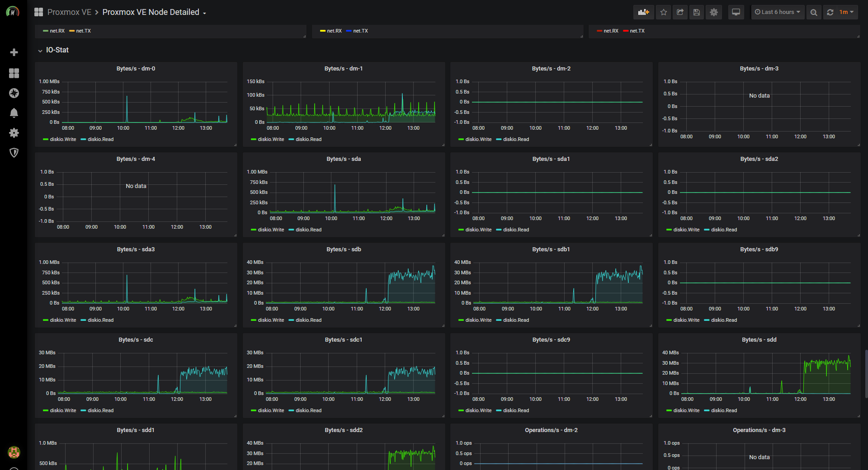868x470 pixels.
Task: Toggle diskio.Write series in sdc legend
Action: pyautogui.click(x=63, y=410)
